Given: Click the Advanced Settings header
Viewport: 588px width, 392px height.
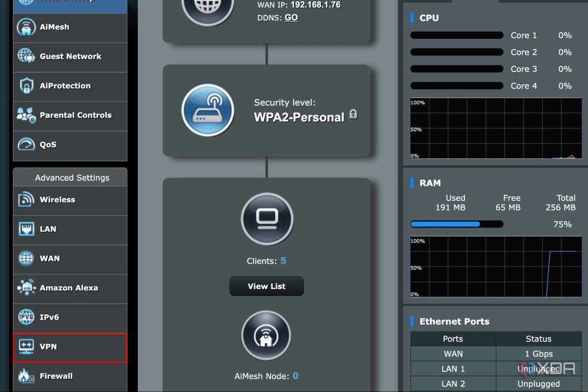Looking at the screenshot, I should click(71, 178).
